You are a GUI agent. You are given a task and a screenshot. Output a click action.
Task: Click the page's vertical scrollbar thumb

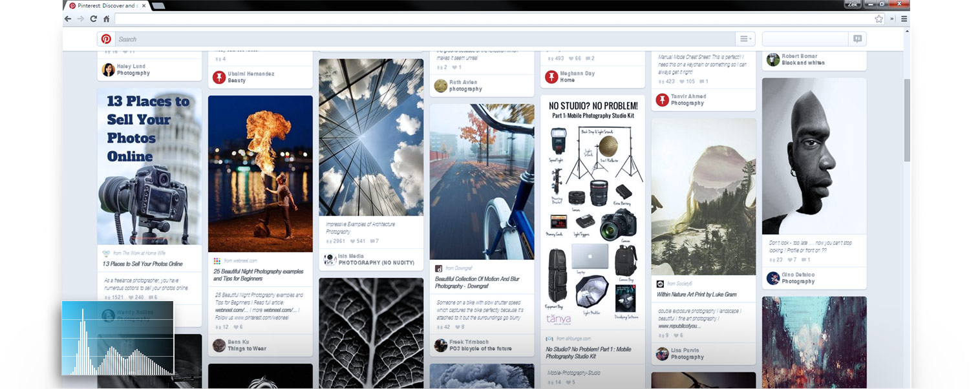pyautogui.click(x=907, y=120)
